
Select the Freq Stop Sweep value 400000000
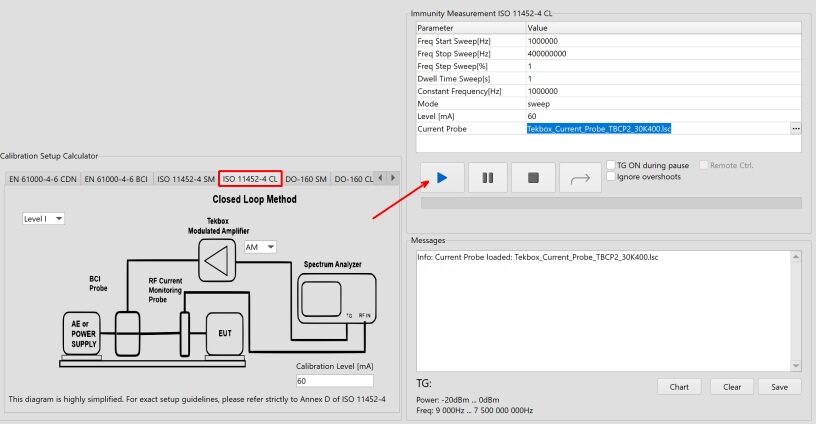click(547, 54)
